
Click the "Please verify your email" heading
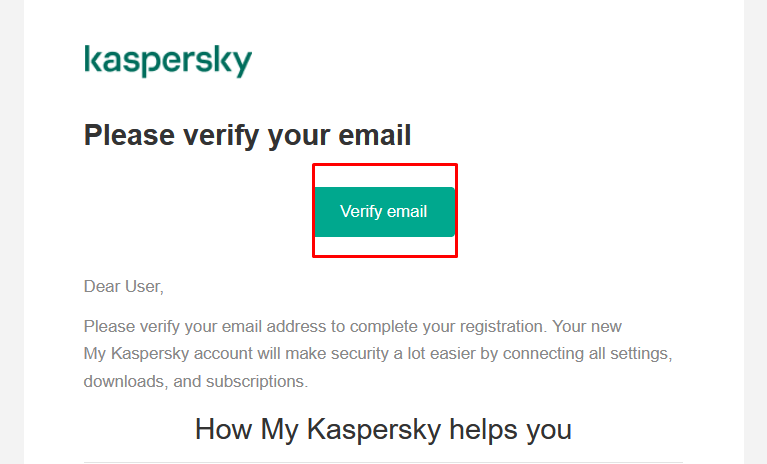pos(247,136)
